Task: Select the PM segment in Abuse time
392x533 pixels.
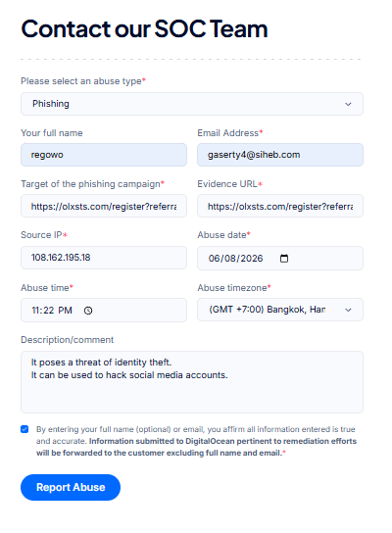Action: pyautogui.click(x=65, y=311)
